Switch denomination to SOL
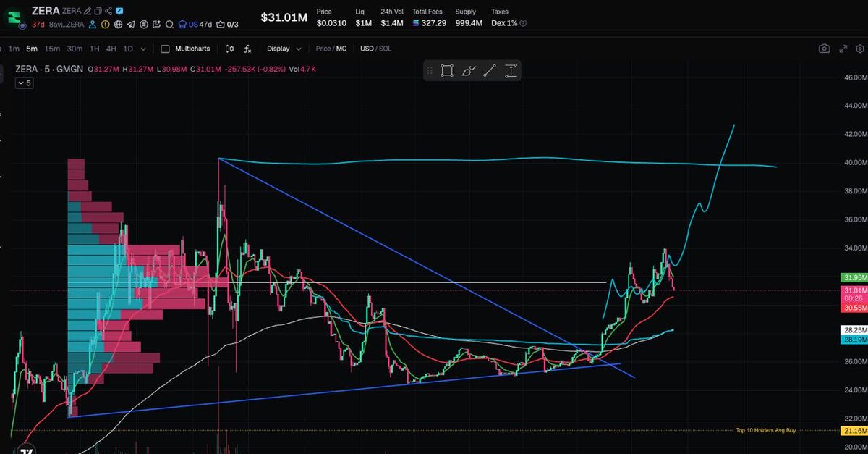The height and width of the screenshot is (454, 868). coord(385,49)
